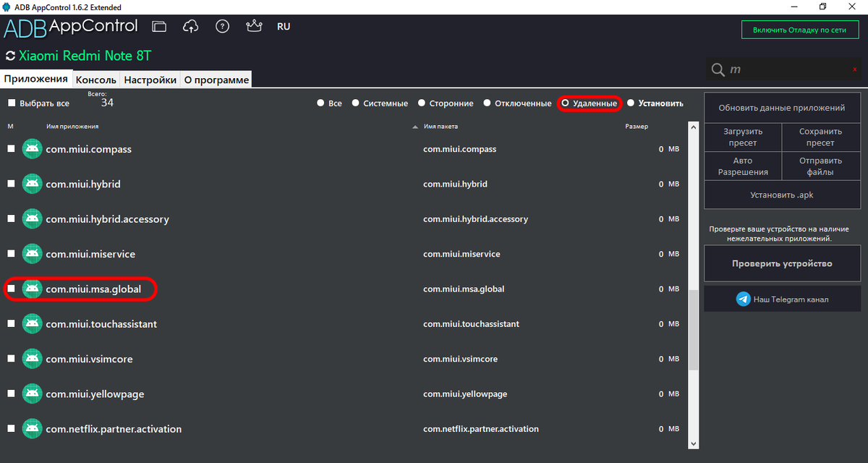This screenshot has width=868, height=463.
Task: Click Загрузить пресет button
Action: 743,137
